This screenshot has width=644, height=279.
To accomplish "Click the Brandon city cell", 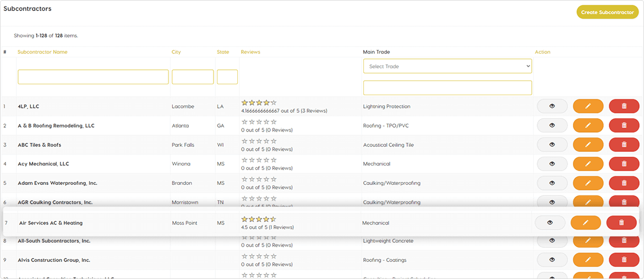I will 182,183.
